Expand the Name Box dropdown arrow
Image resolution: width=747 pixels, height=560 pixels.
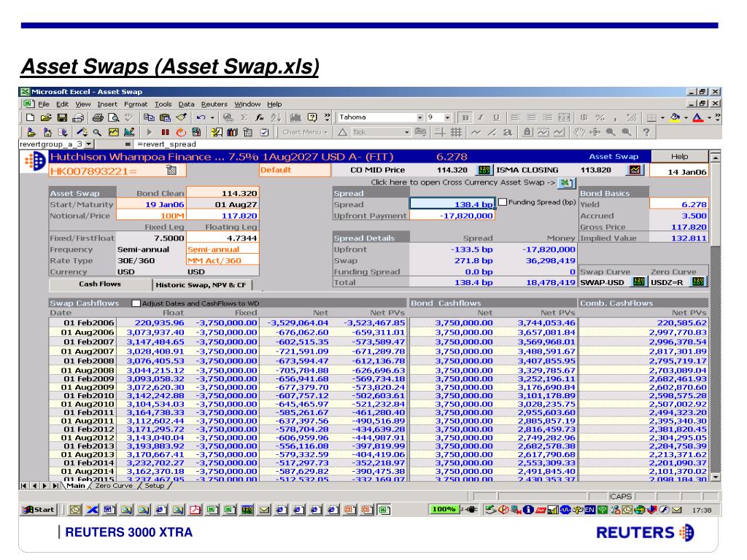click(88, 144)
